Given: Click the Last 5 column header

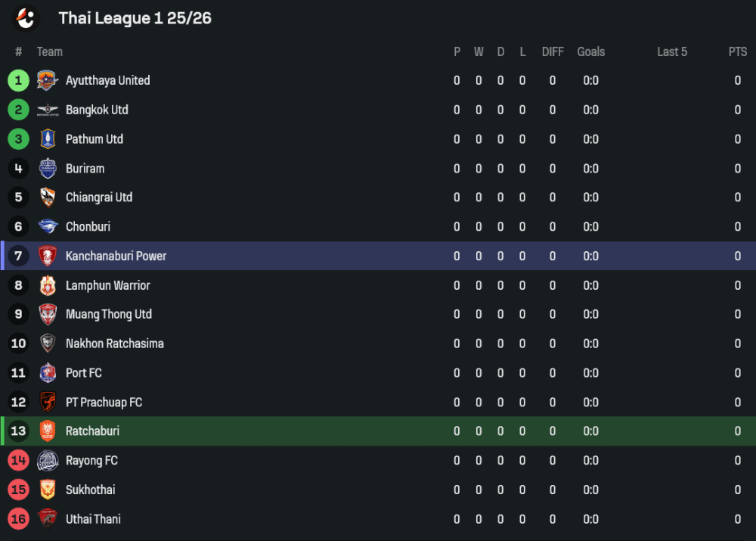Looking at the screenshot, I should point(672,51).
